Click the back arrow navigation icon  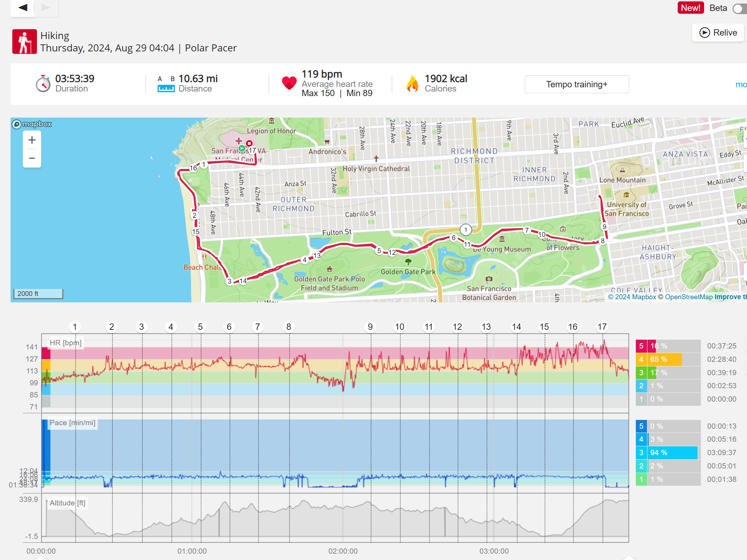click(23, 7)
